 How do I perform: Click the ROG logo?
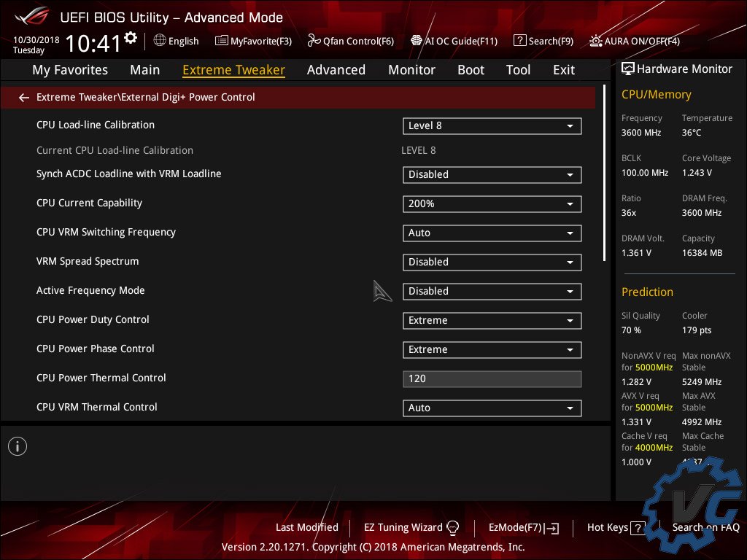(31, 16)
